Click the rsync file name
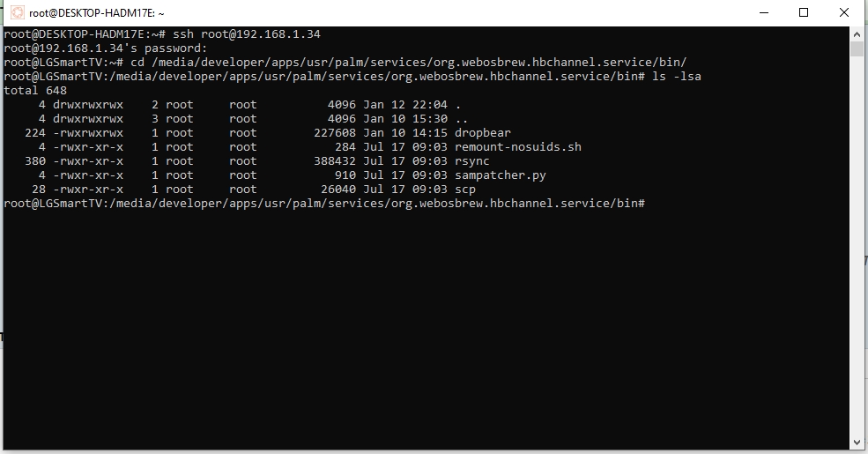The image size is (868, 454). pos(471,161)
